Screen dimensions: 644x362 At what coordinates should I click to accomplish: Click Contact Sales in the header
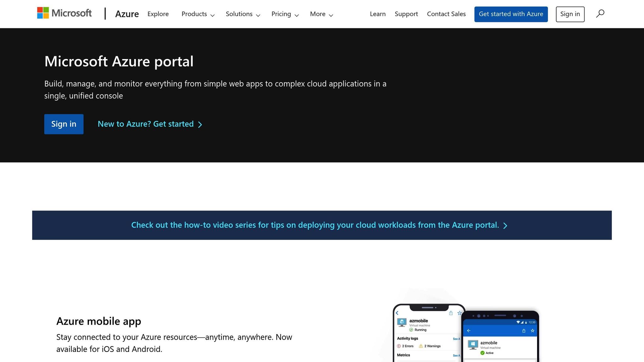tap(446, 14)
